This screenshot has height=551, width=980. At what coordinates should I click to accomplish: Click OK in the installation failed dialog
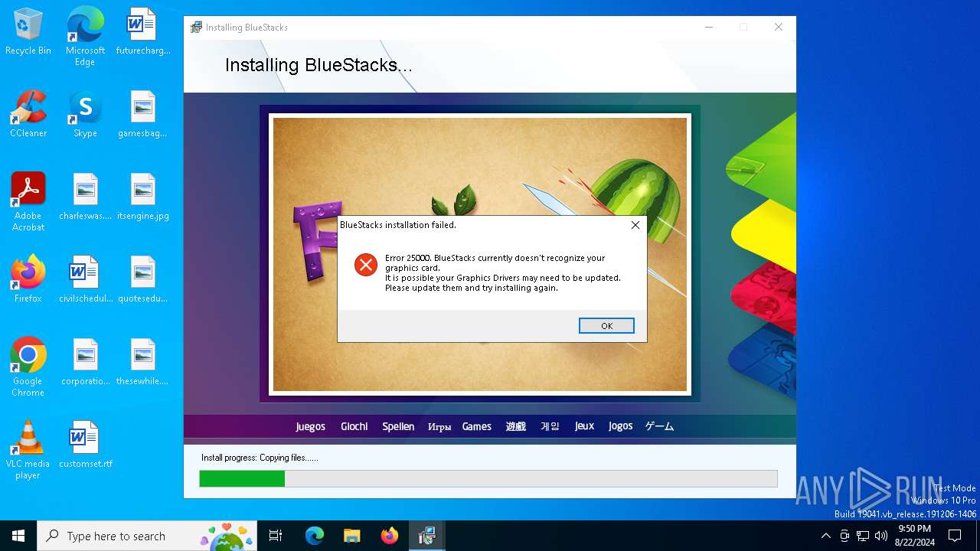coord(606,326)
